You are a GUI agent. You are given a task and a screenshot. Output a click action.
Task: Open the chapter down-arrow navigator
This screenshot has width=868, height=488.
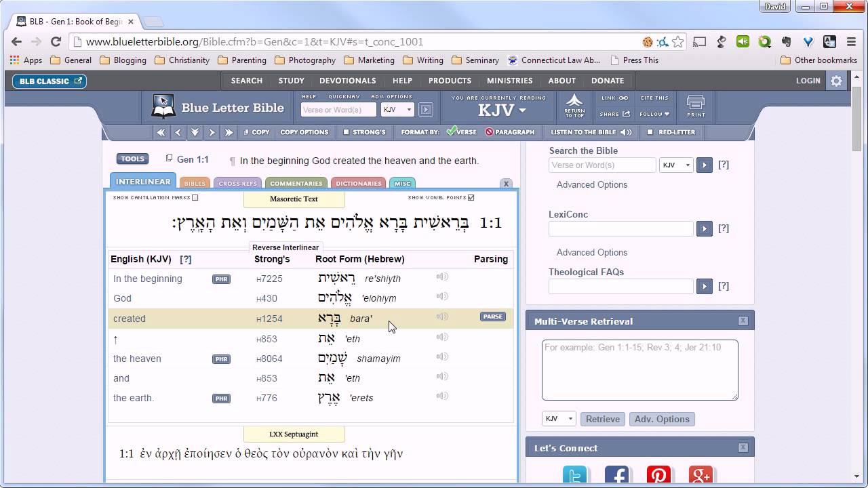[x=195, y=132]
